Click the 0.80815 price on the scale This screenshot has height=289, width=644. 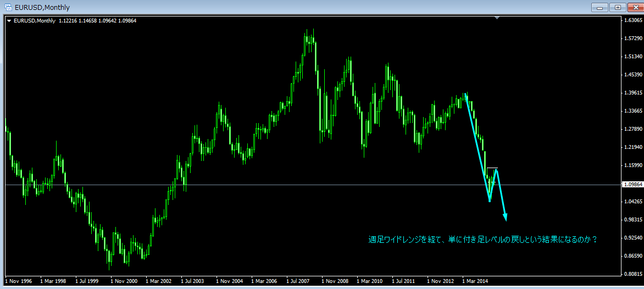point(633,274)
